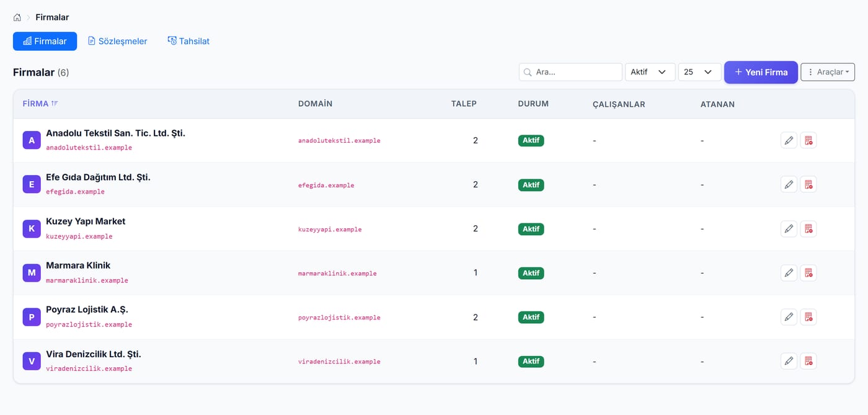Viewport: 868px width, 415px height.
Task: Open Efe Gıda Dağıtım Ltd. Şti. company
Action: pos(98,177)
